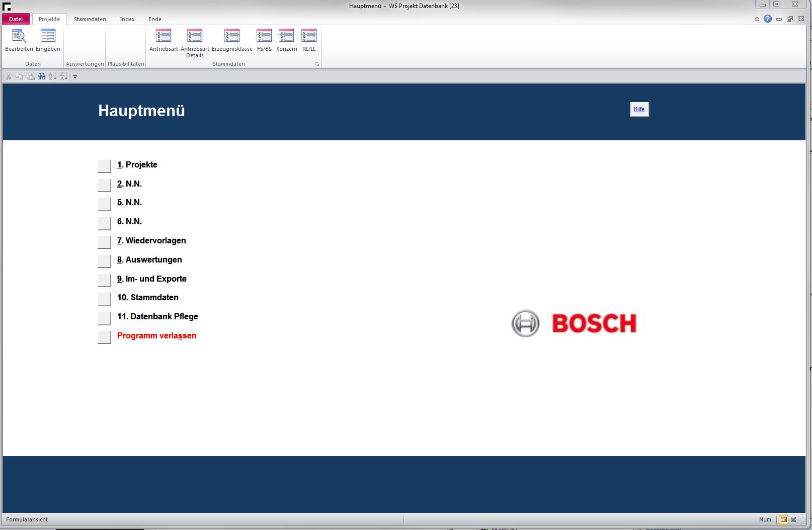This screenshot has width=812, height=530.
Task: Switch to the Ende ribbon tab
Action: point(155,19)
